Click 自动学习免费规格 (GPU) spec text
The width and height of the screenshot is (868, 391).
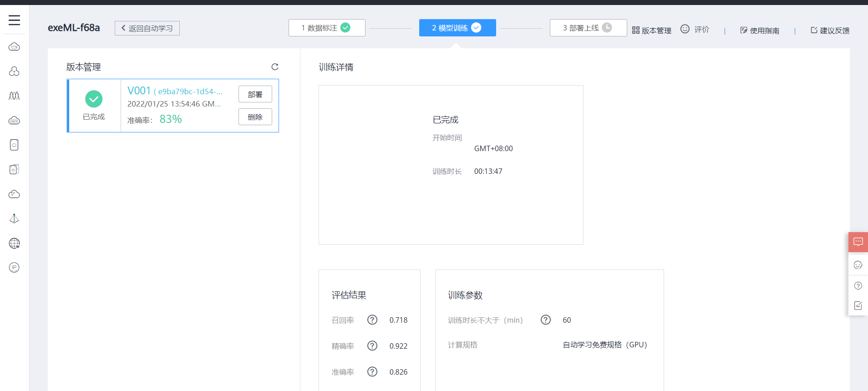click(605, 345)
